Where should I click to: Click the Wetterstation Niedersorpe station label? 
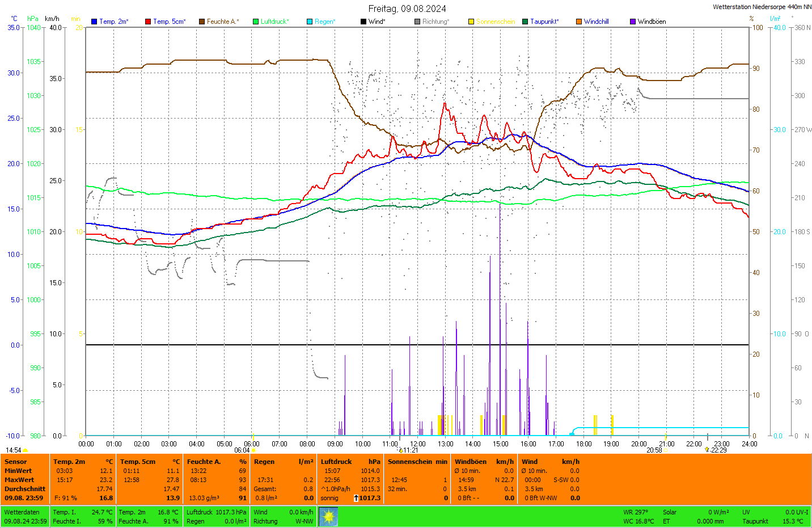click(x=762, y=7)
